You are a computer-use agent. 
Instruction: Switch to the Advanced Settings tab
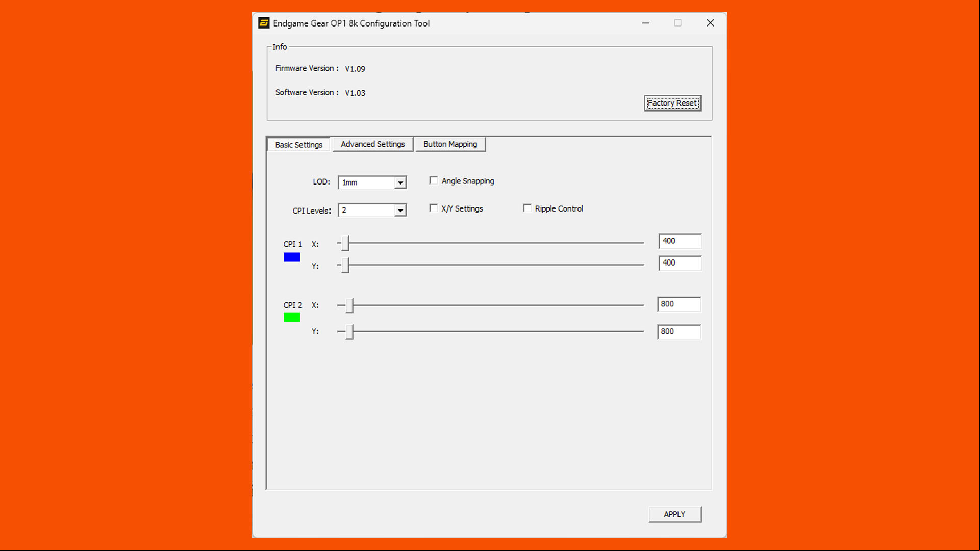tap(373, 144)
